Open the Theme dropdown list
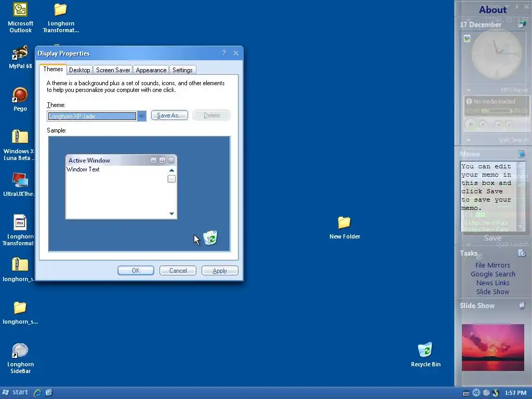 click(x=142, y=116)
